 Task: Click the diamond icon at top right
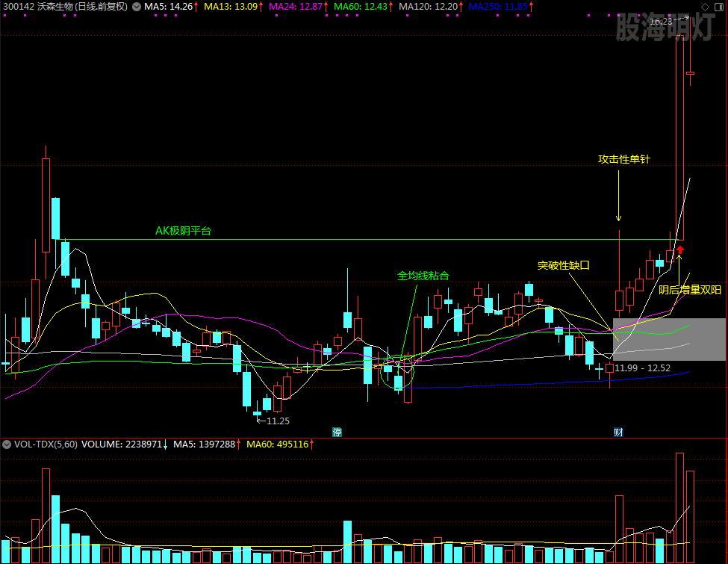706,7
